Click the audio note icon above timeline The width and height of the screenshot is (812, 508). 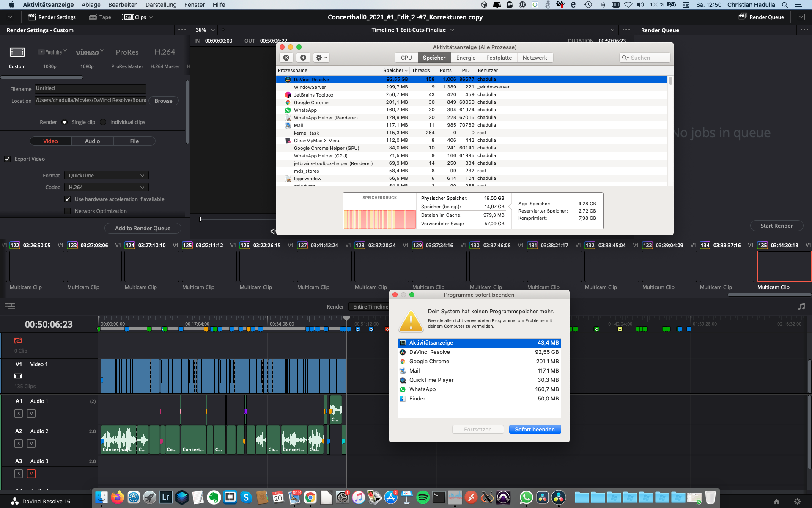(801, 306)
